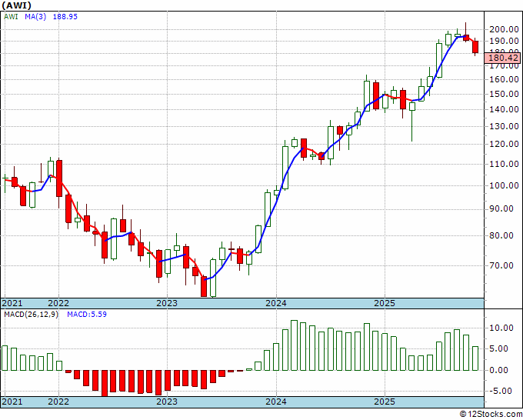
Task: Click the tallest red MACD bar in 2022
Action: coord(105,383)
